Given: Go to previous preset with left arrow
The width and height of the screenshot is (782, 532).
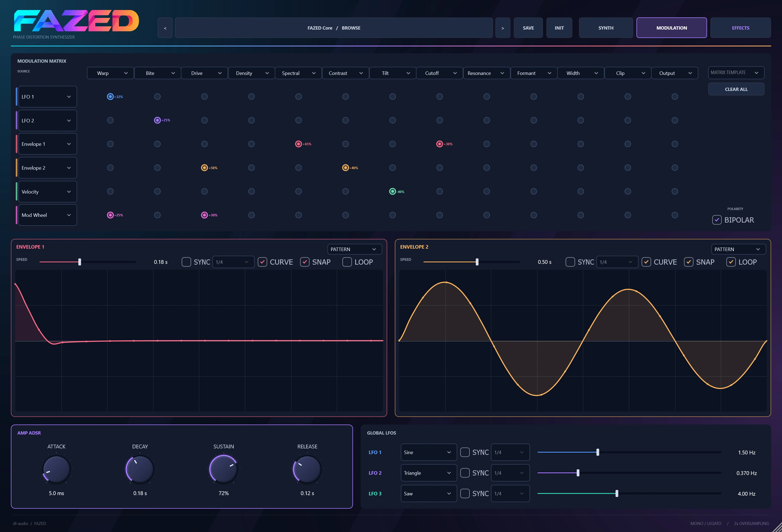Looking at the screenshot, I should click(165, 28).
